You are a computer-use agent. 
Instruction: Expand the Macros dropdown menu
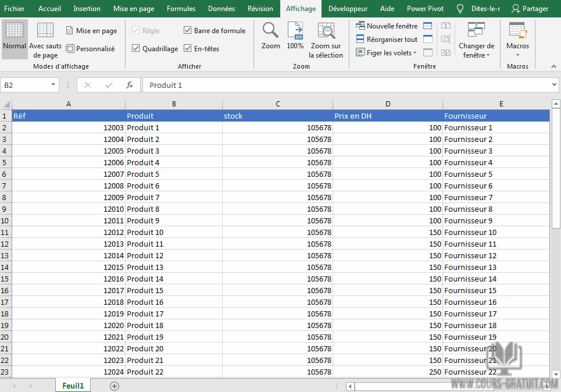tap(517, 42)
